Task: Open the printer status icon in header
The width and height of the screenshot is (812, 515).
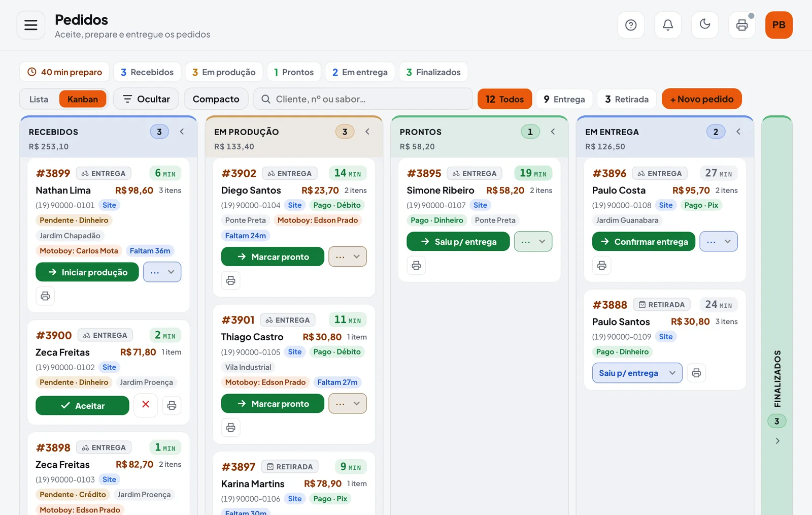Action: pyautogui.click(x=742, y=25)
